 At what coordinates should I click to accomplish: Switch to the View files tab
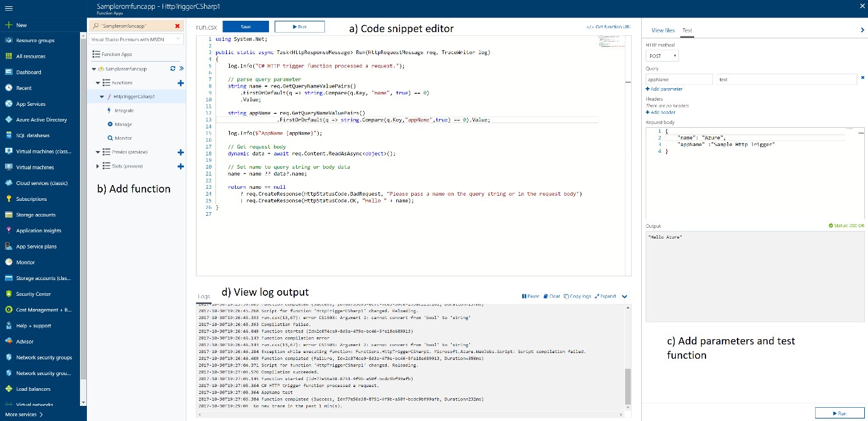(x=663, y=30)
